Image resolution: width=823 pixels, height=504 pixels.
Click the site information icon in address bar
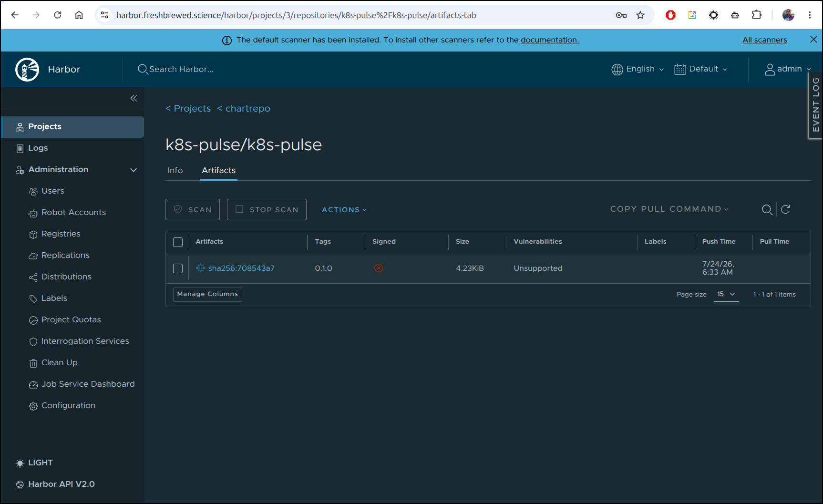(x=104, y=15)
